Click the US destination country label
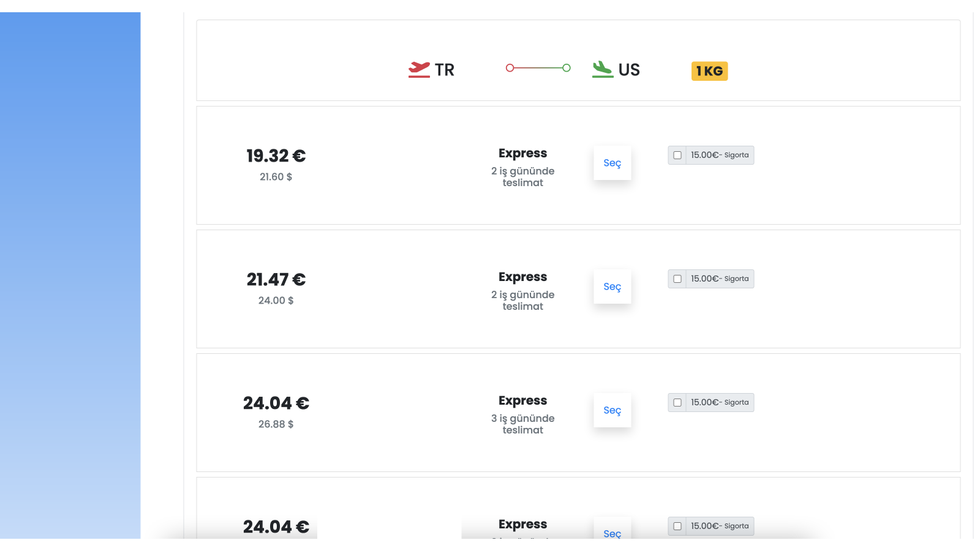This screenshot has height=551, width=980. 629,70
